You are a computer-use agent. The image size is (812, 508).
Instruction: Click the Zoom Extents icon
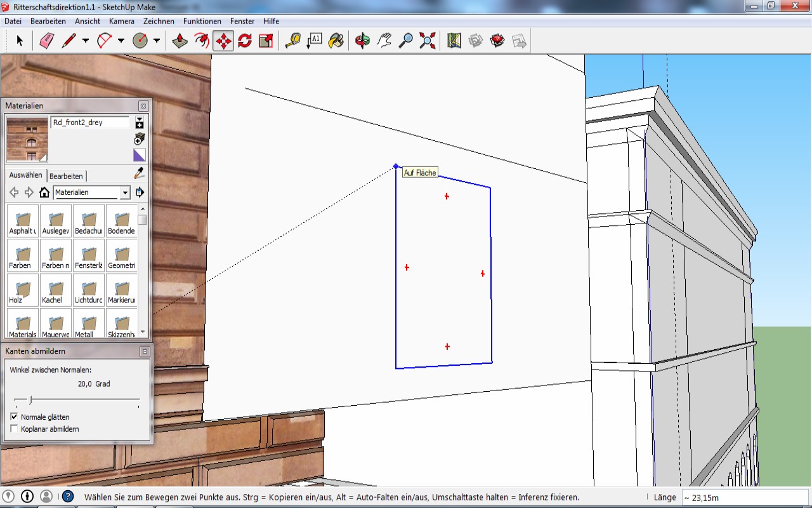(428, 41)
